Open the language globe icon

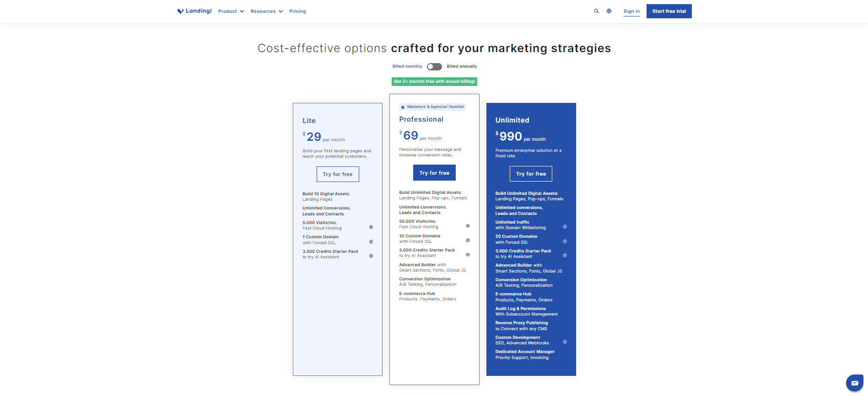click(x=609, y=11)
